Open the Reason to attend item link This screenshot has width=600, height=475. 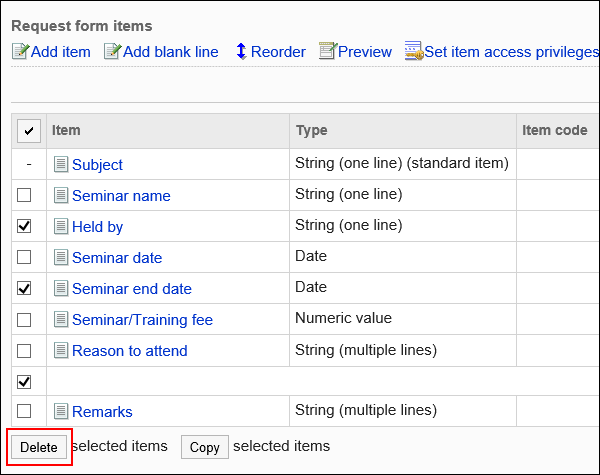(130, 351)
